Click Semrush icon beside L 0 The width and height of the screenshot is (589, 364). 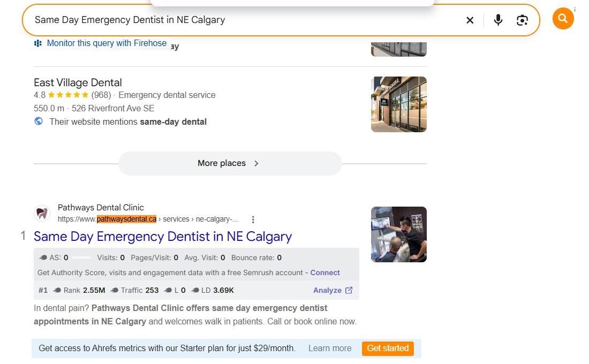(x=168, y=290)
